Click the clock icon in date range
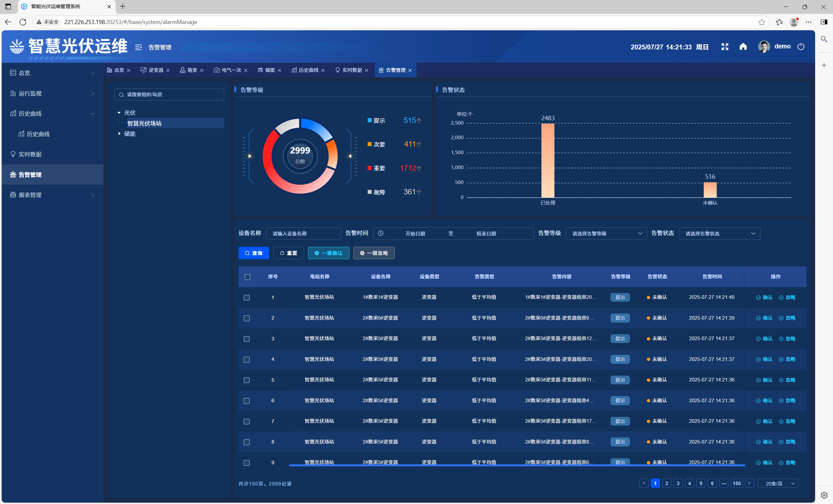 point(381,233)
